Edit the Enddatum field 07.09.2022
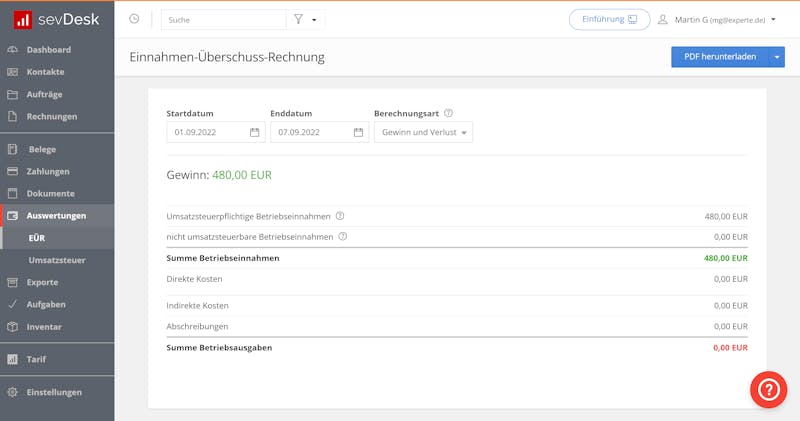This screenshot has height=421, width=800. click(319, 132)
